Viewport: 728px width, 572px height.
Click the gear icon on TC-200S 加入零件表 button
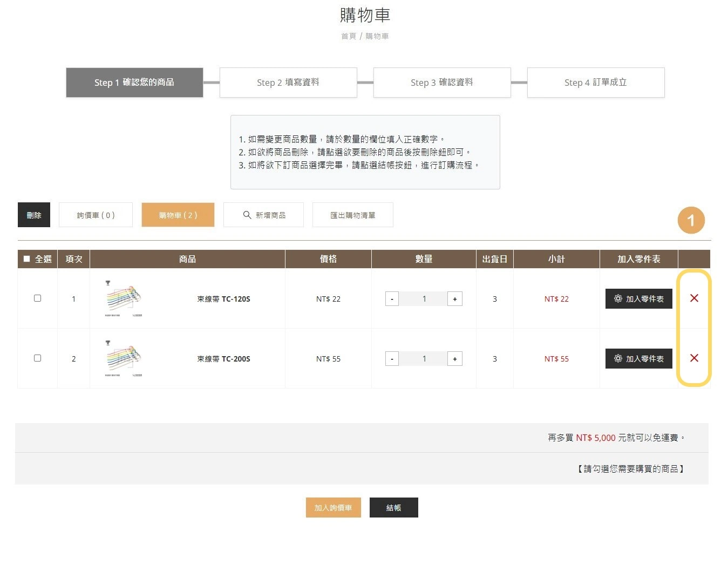tap(618, 358)
